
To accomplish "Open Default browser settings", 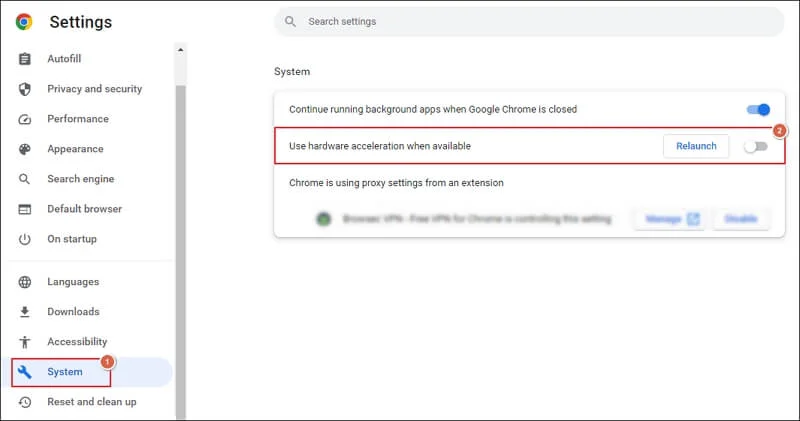I will click(85, 209).
